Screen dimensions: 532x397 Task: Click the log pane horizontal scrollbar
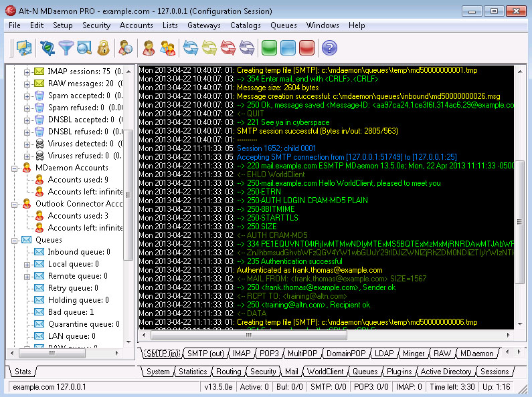click(321, 336)
